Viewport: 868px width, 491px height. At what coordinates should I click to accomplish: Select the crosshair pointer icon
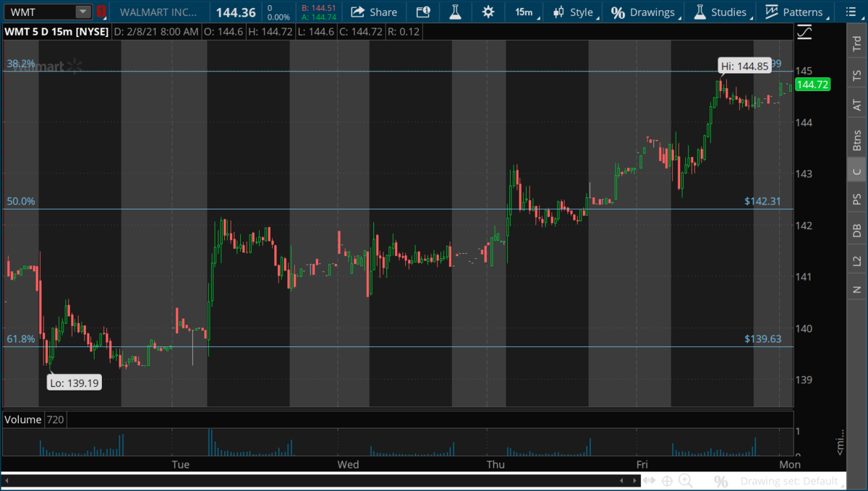667,481
